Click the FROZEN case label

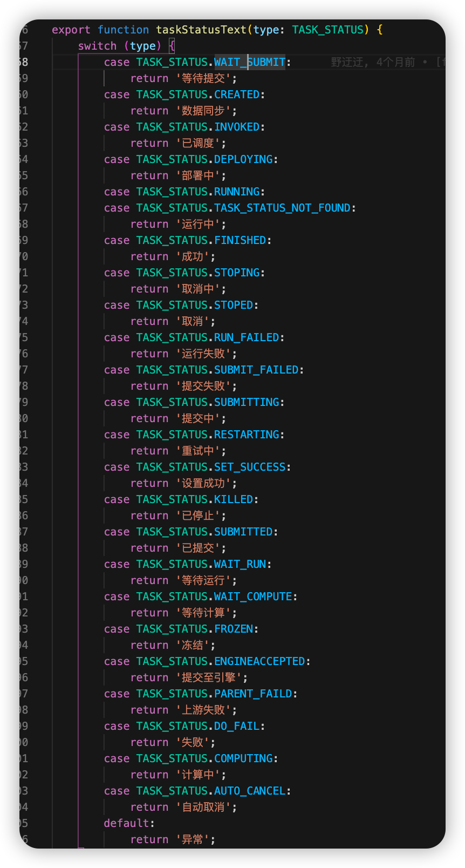[x=234, y=629]
